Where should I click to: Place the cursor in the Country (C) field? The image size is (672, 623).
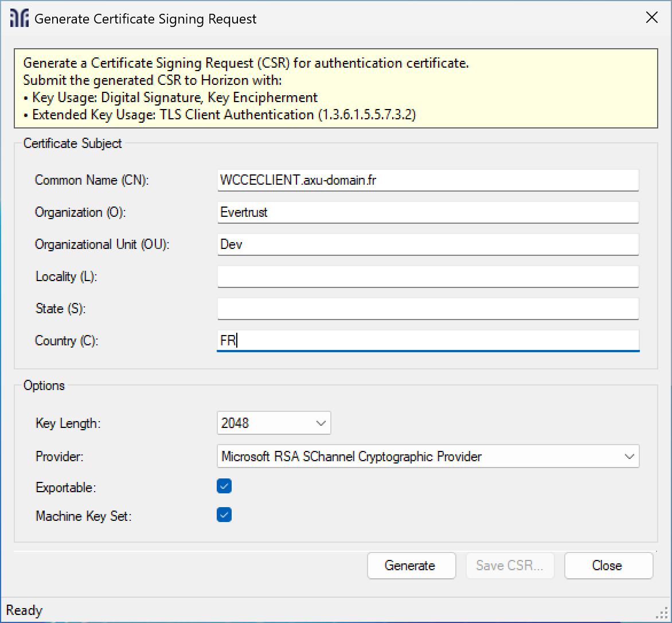tap(427, 341)
